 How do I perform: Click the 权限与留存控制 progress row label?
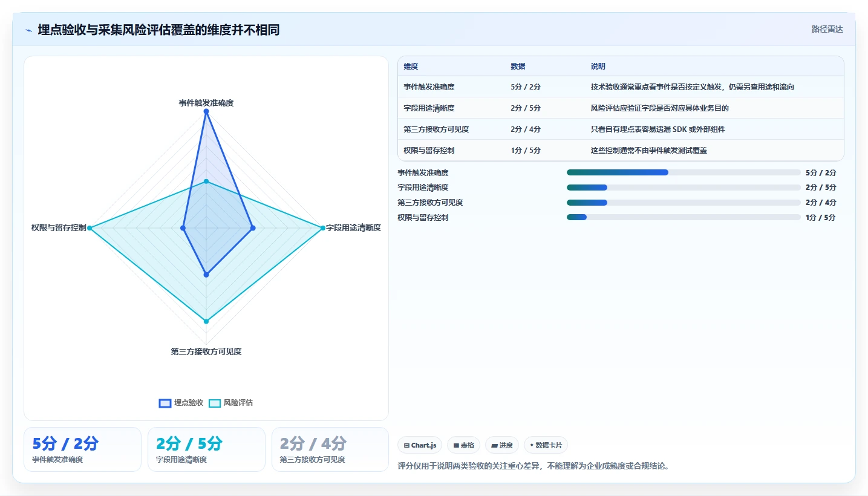point(423,218)
